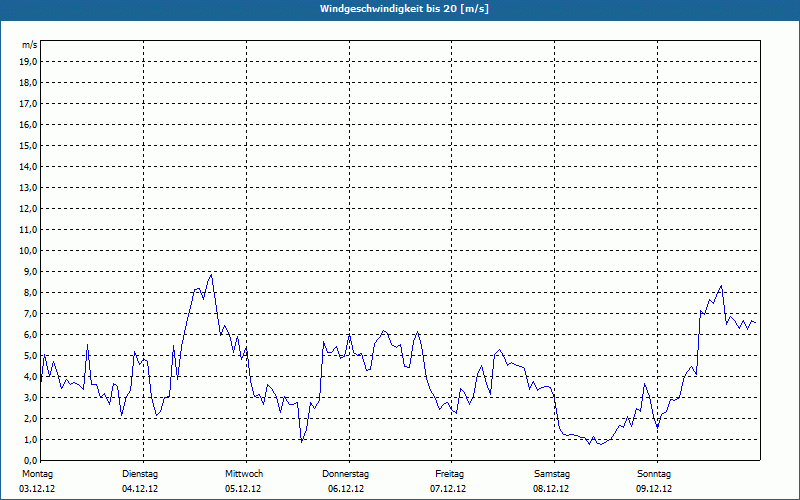The height and width of the screenshot is (500, 800).
Task: Click the 19,0 y-axis label
Action: tap(28, 62)
